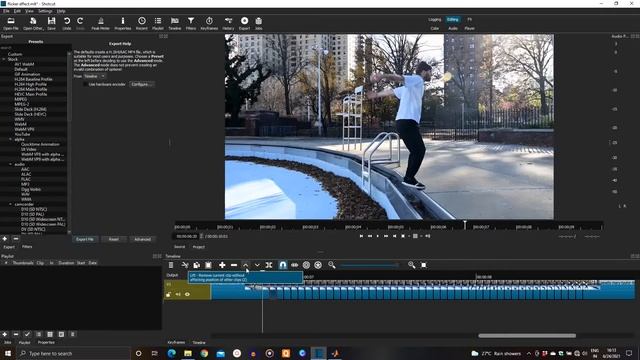The image size is (640, 360).
Task: Switch to the Editing layout
Action: point(452,20)
